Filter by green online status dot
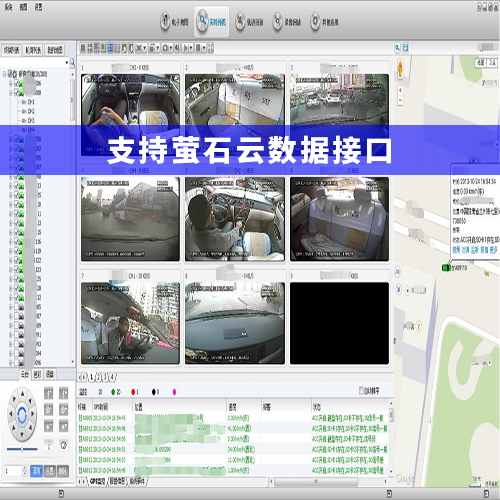 tap(113, 392)
